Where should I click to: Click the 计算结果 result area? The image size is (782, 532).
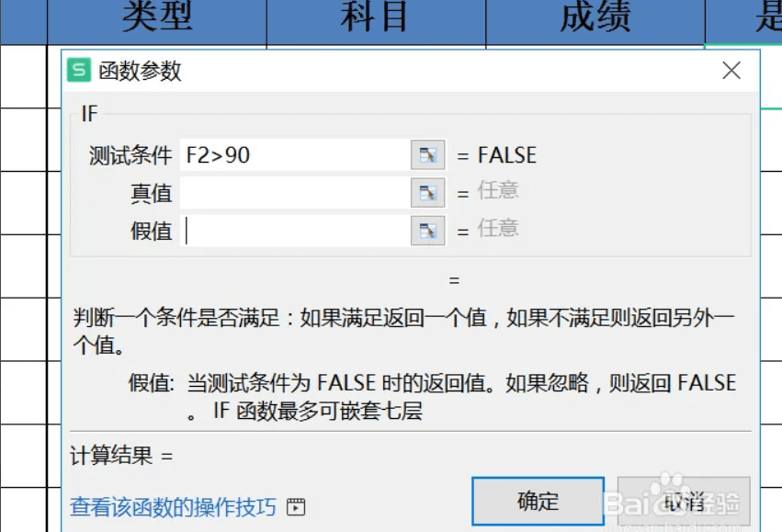pyautogui.click(x=110, y=456)
